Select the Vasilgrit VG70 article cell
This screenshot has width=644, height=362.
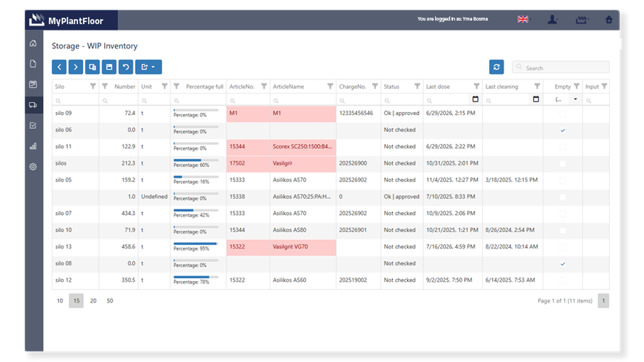tap(303, 247)
